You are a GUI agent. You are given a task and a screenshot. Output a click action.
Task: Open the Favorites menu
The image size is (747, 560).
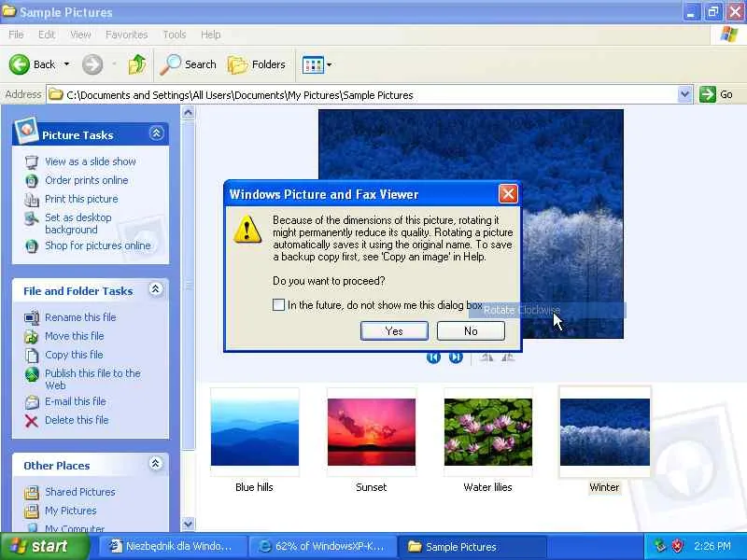click(x=127, y=35)
